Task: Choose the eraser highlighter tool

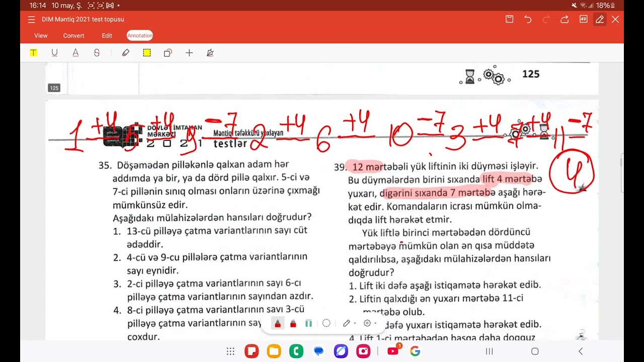Action: [126, 53]
